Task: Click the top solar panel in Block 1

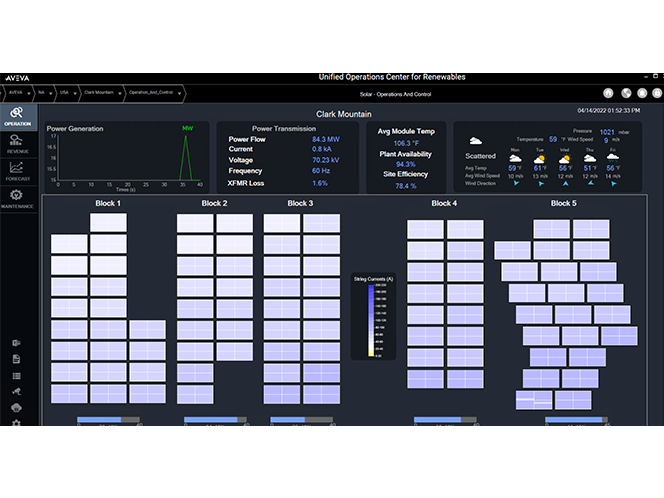Action: click(108, 222)
